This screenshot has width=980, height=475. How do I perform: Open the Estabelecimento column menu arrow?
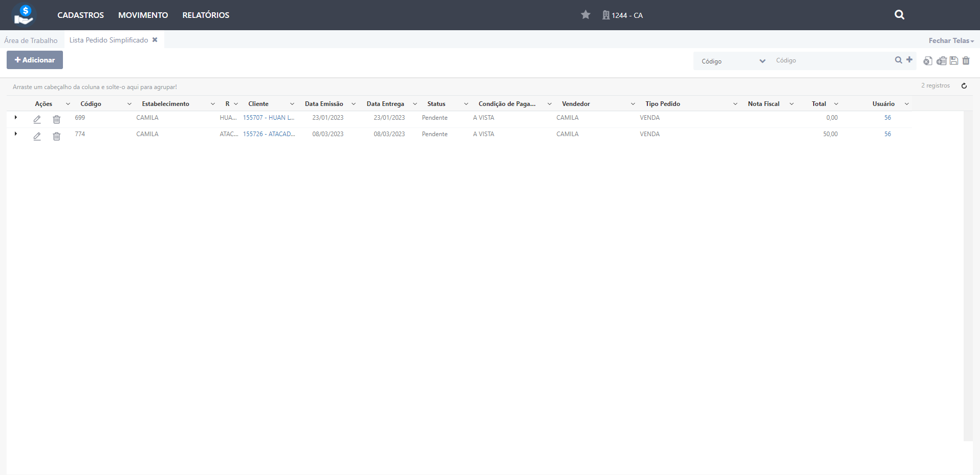[x=213, y=104]
